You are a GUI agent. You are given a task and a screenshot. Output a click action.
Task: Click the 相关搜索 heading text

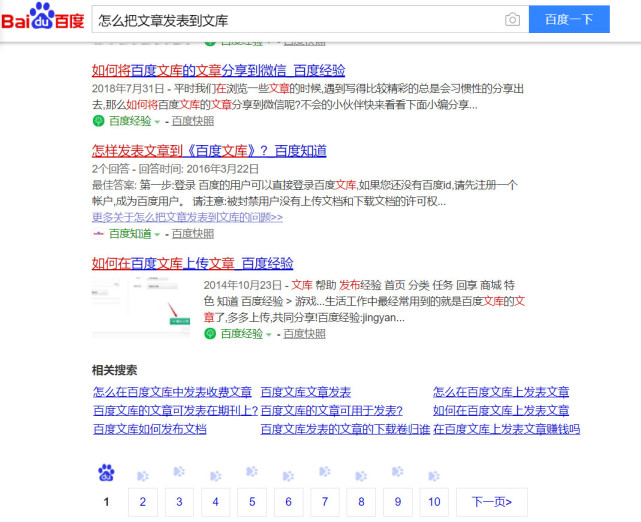(x=114, y=370)
